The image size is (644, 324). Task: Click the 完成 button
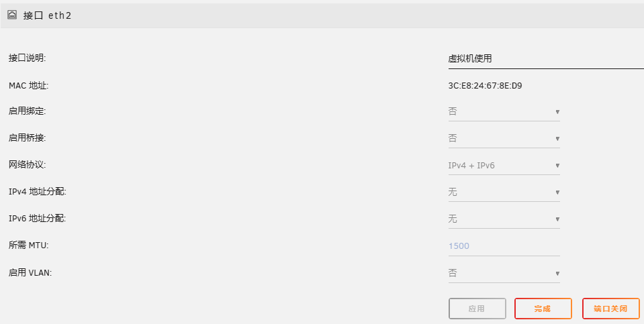click(x=543, y=309)
